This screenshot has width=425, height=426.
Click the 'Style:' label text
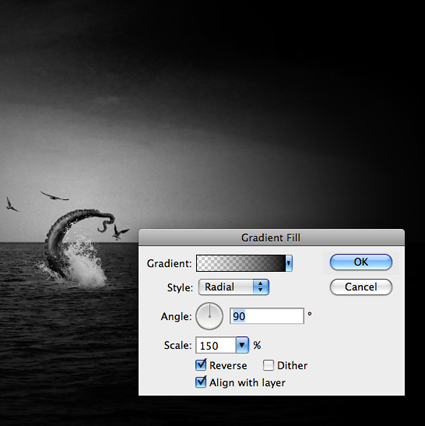click(180, 287)
